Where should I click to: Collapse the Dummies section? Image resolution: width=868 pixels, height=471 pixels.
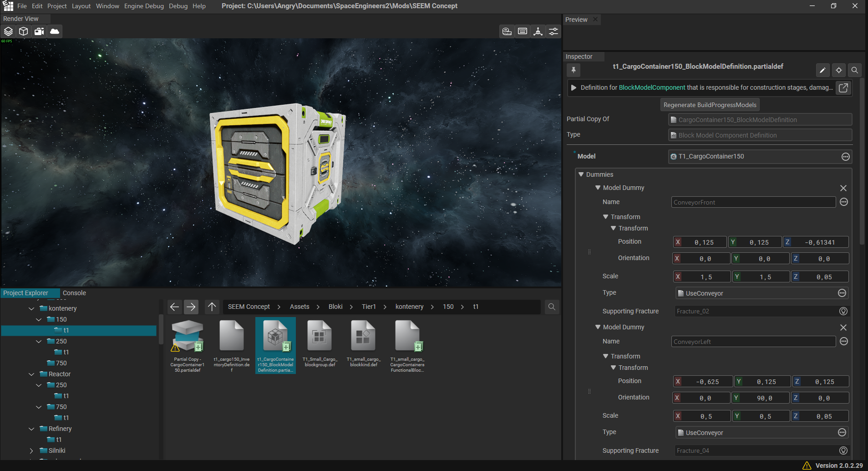coord(581,174)
